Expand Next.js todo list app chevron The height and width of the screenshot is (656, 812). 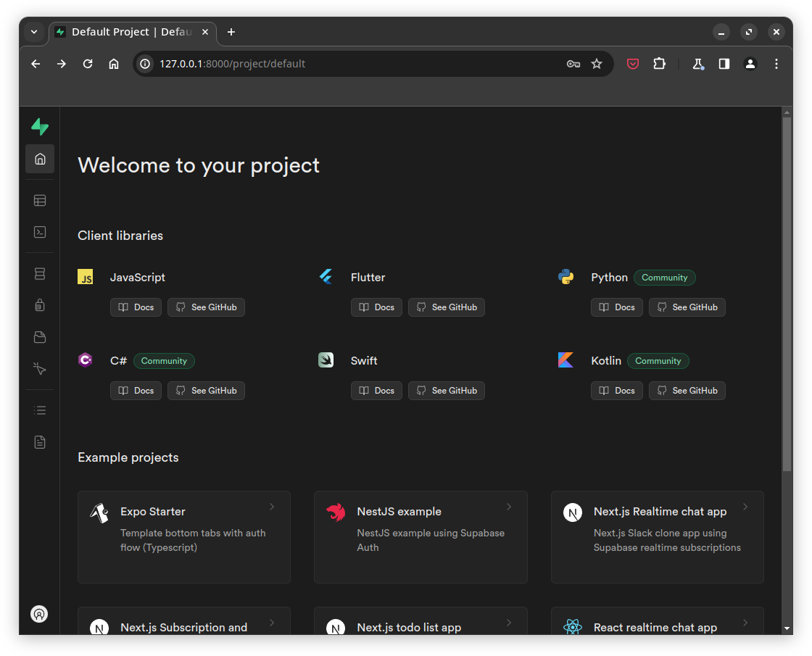point(509,623)
